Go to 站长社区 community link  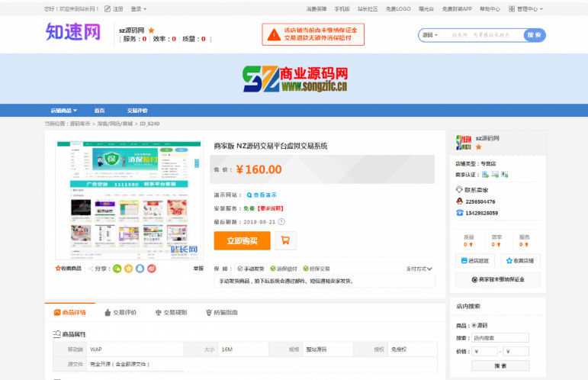[x=367, y=8]
